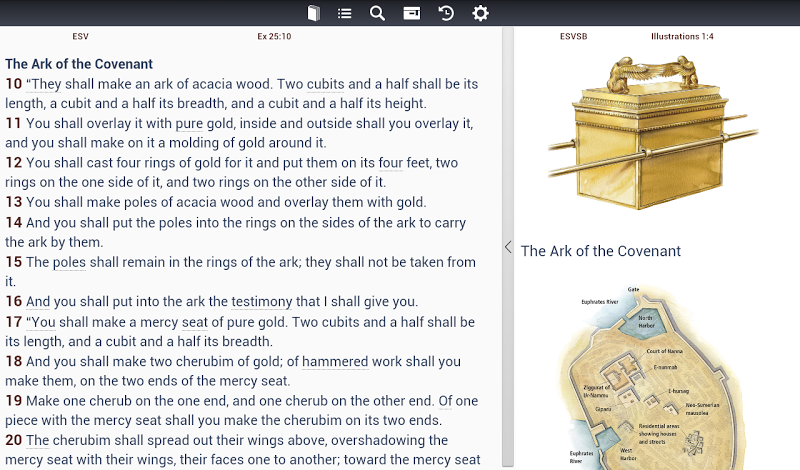The height and width of the screenshot is (470, 800).
Task: Open the settings gear icon
Action: tap(480, 13)
